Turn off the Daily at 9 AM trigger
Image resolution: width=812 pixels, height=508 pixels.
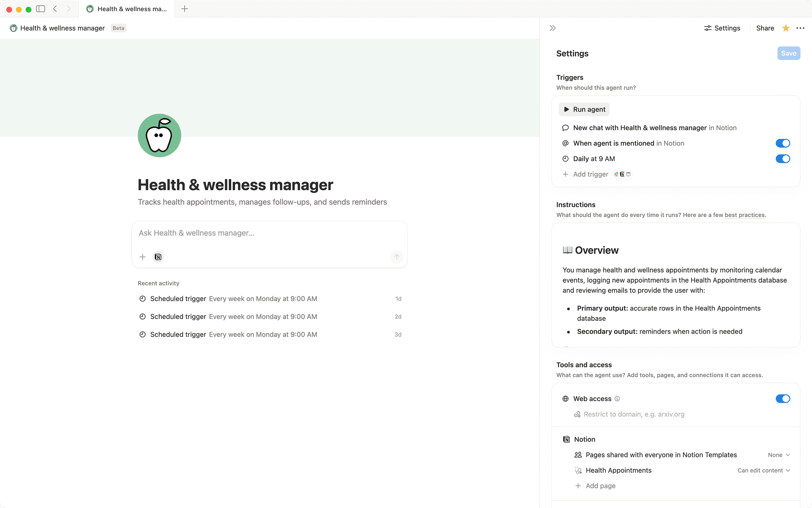click(x=783, y=159)
